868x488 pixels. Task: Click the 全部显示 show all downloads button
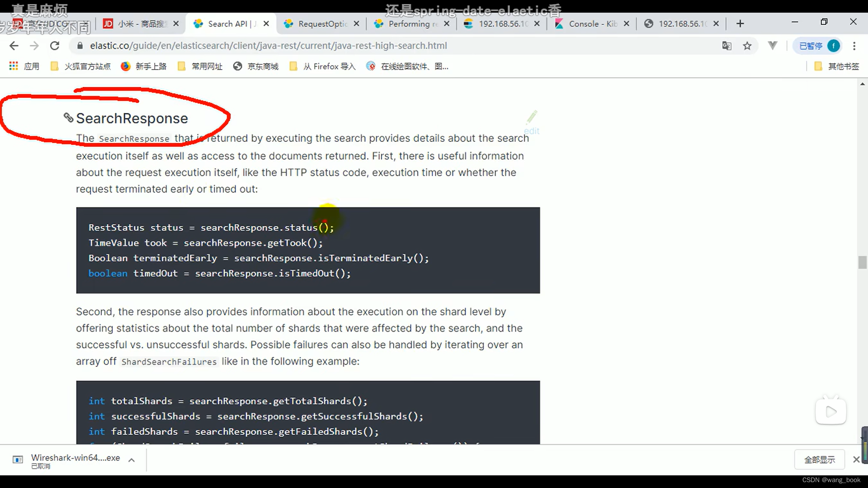819,460
